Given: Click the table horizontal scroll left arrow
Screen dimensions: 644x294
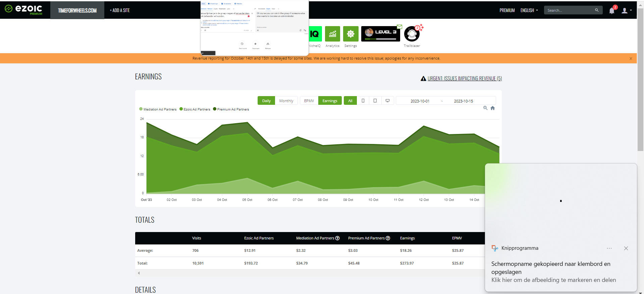Looking at the screenshot, I should 139,273.
